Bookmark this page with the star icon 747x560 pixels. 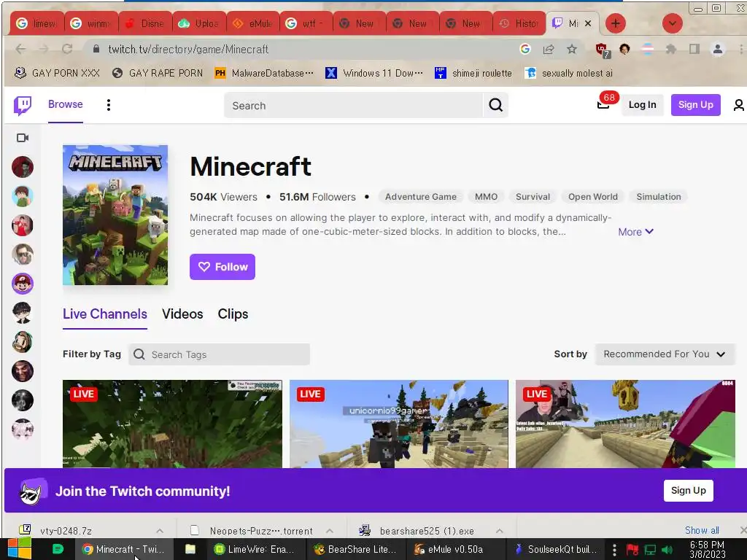click(572, 49)
